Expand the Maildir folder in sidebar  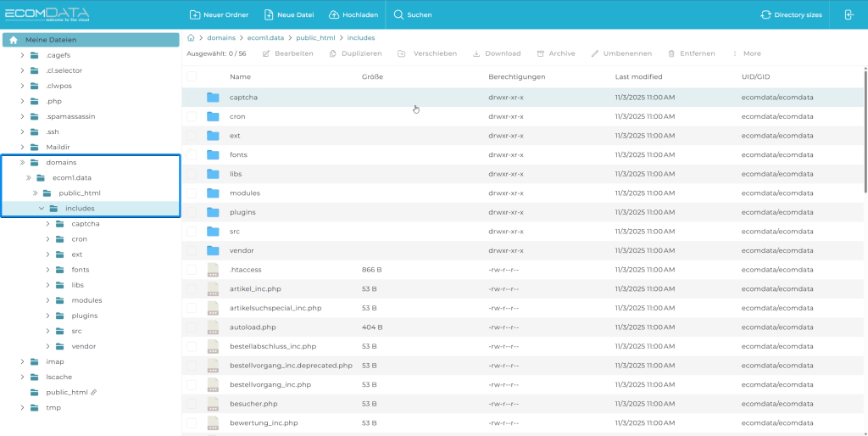click(23, 147)
